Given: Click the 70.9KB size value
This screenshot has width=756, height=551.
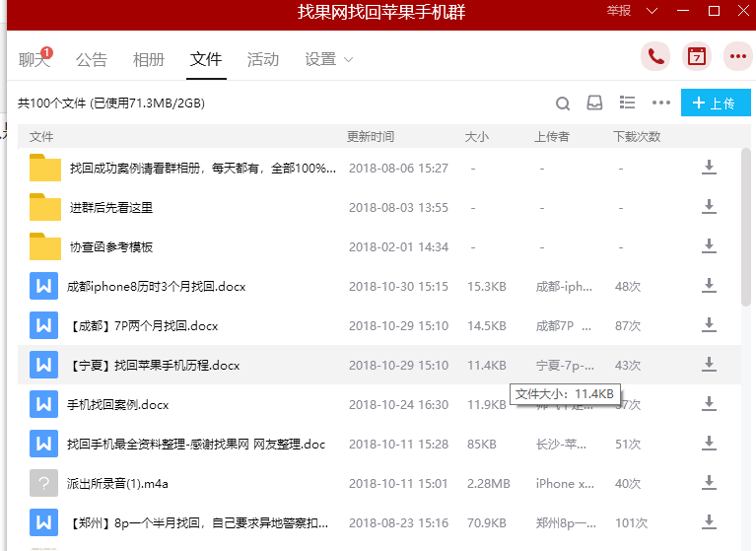Looking at the screenshot, I should pos(487,523).
